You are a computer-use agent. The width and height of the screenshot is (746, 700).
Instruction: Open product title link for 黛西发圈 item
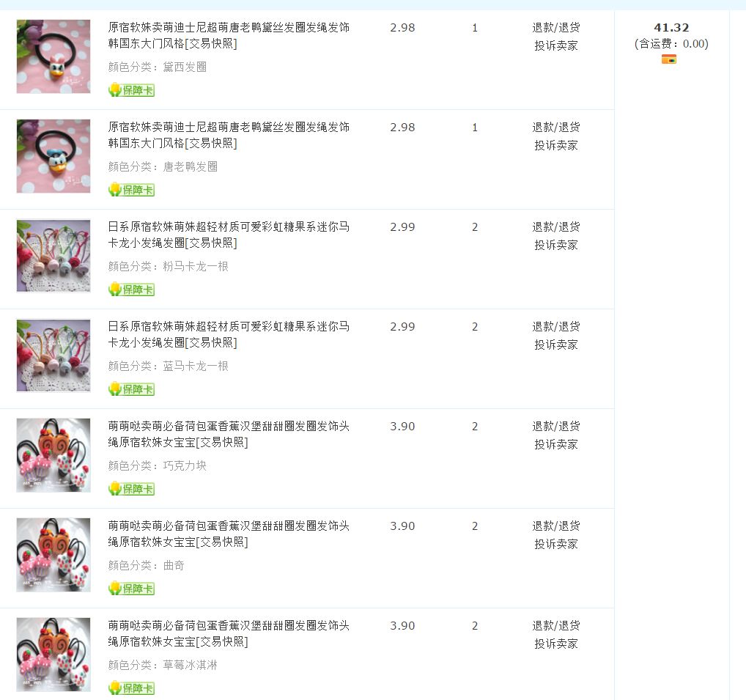(229, 35)
